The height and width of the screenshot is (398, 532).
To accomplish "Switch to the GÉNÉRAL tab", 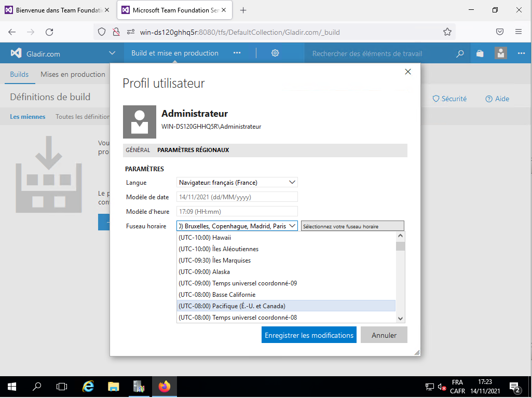I will click(x=138, y=150).
